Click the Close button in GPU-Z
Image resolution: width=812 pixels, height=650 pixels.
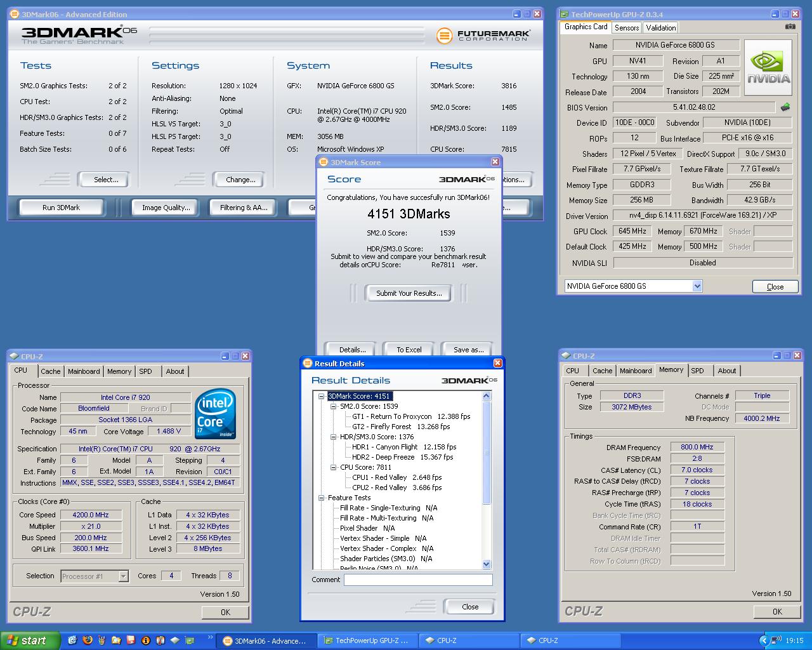click(x=775, y=287)
